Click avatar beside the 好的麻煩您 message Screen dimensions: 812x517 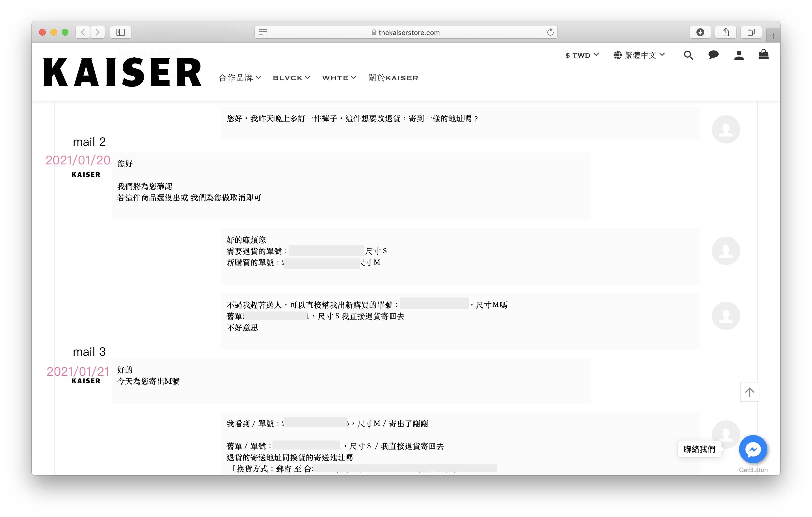[726, 251]
